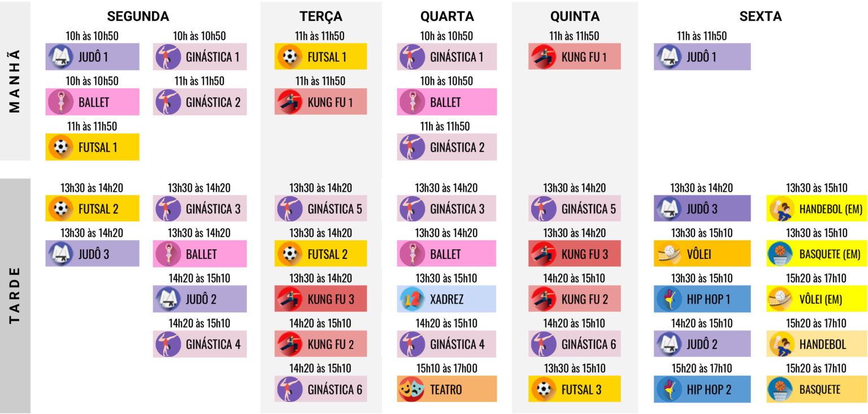Click the ballerina icon on Quarta morning Ballet
This screenshot has height=414, width=868.
point(411,102)
